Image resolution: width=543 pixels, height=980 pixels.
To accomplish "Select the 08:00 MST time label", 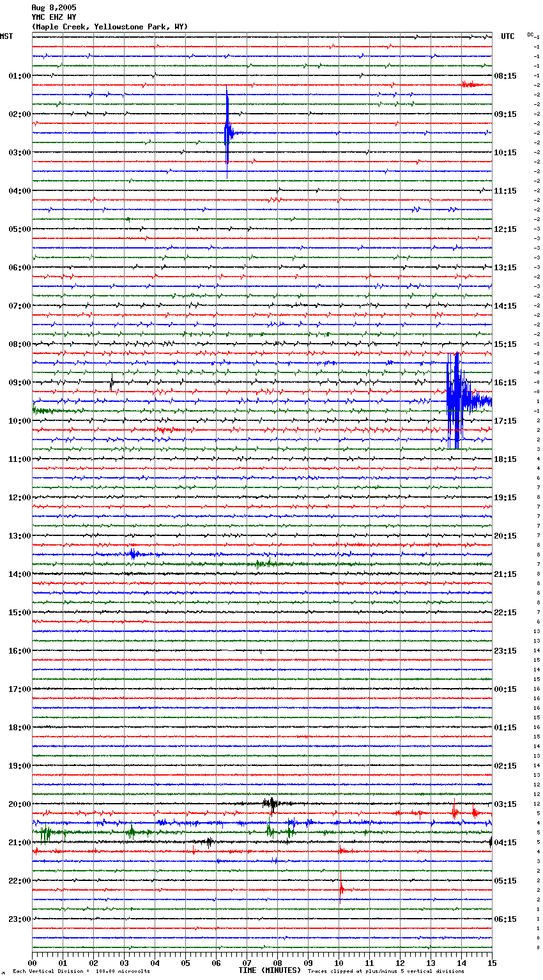I will pos(20,344).
